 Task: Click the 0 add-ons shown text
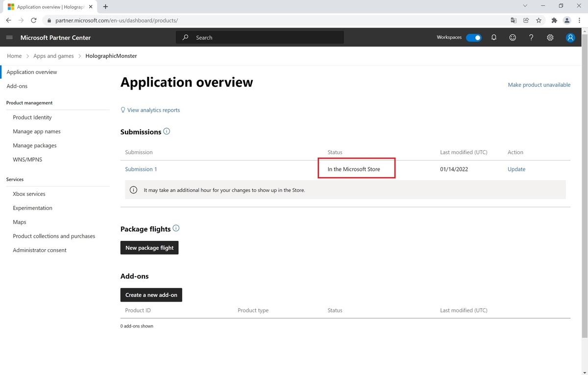coord(137,326)
